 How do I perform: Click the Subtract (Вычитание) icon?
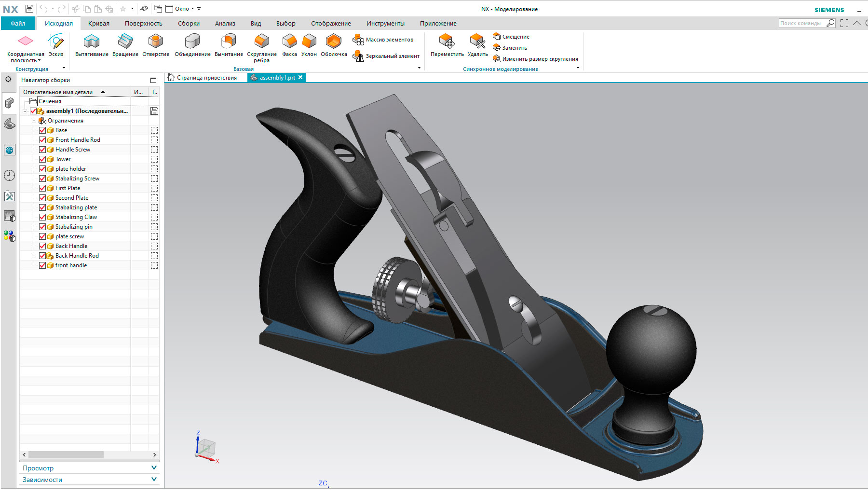[x=229, y=41]
